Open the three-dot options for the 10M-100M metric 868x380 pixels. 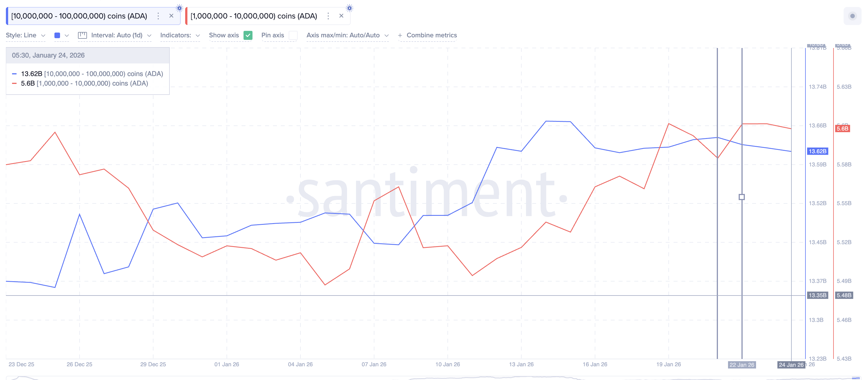click(x=158, y=15)
